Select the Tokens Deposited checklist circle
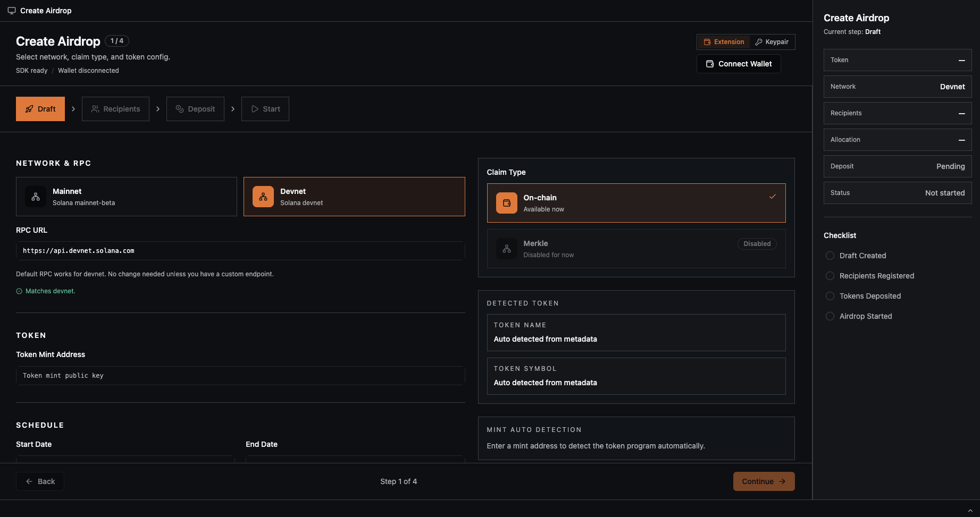 [x=830, y=296]
